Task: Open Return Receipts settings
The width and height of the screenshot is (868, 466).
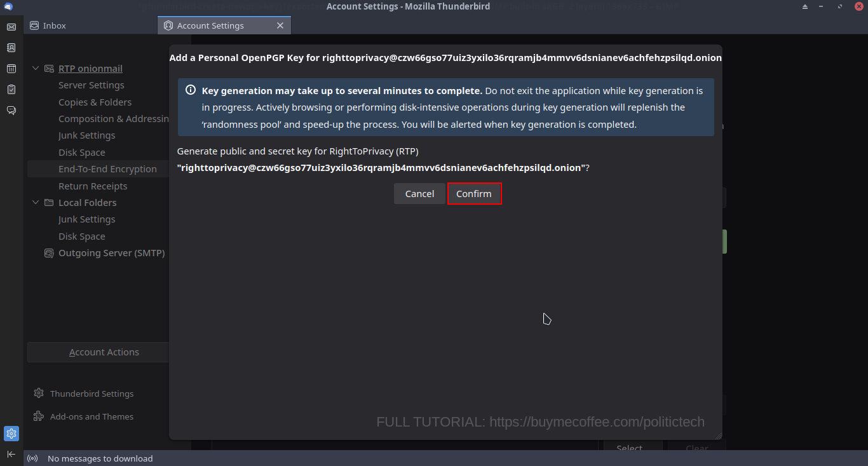Action: pos(93,186)
